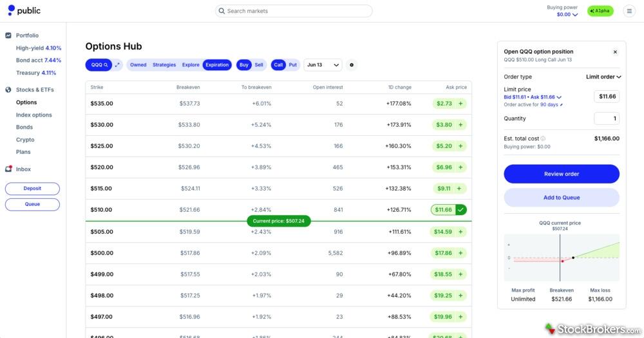Expand the Limit order type dropdown
The height and width of the screenshot is (338, 644).
603,77
